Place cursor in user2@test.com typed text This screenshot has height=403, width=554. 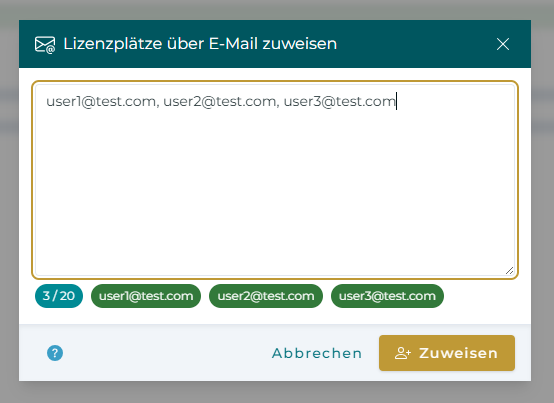point(219,102)
